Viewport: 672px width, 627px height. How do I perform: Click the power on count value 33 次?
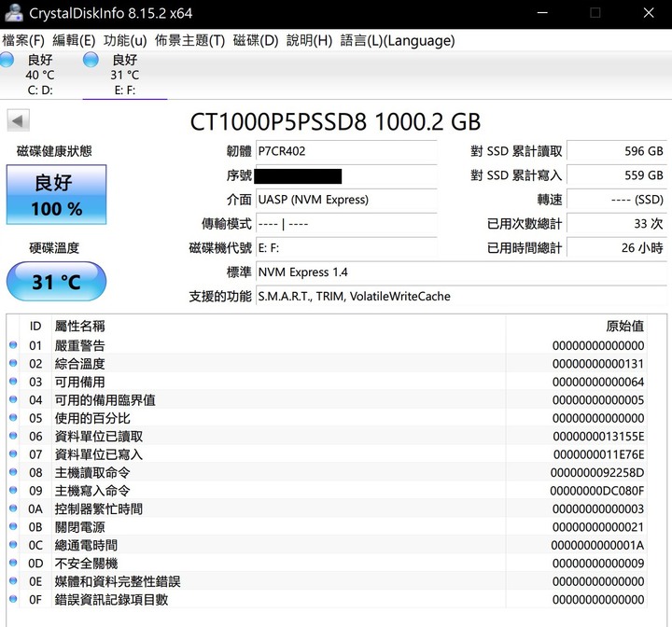(616, 224)
